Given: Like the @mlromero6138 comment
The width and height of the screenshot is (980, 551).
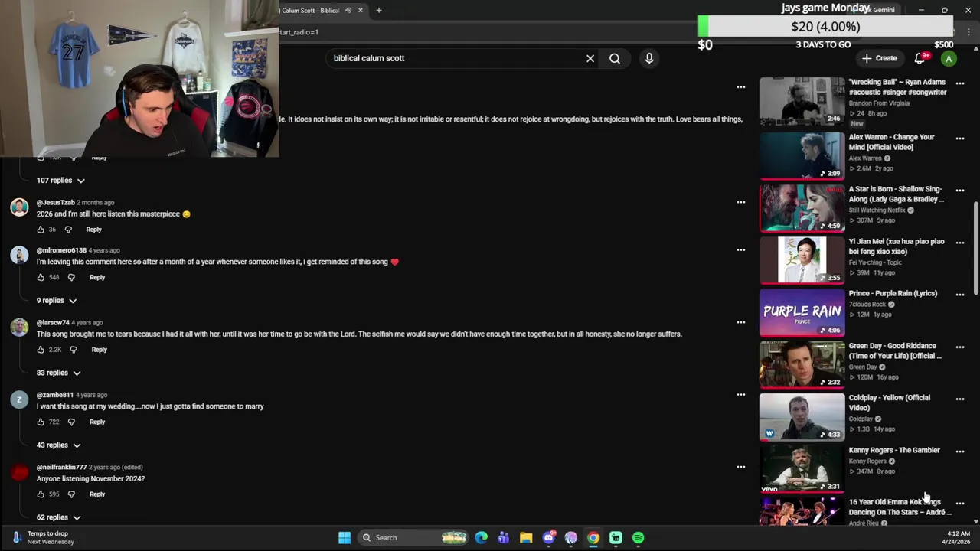Looking at the screenshot, I should [x=41, y=277].
